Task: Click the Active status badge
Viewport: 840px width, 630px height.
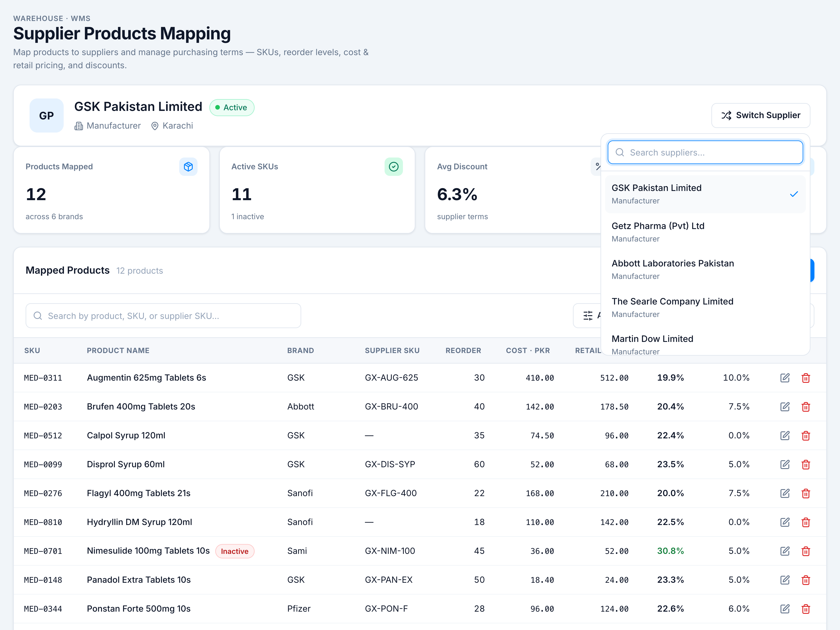Action: coord(232,107)
